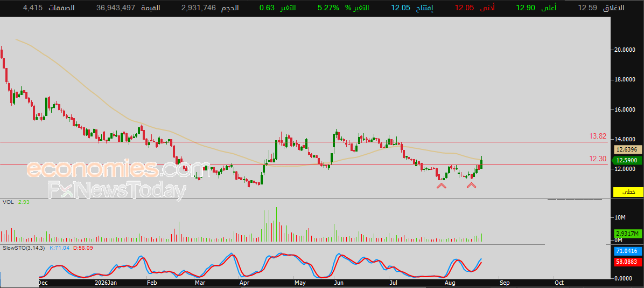The width and height of the screenshot is (644, 288).
Task: Click the أعلى high value 12.90
Action: 527,8
